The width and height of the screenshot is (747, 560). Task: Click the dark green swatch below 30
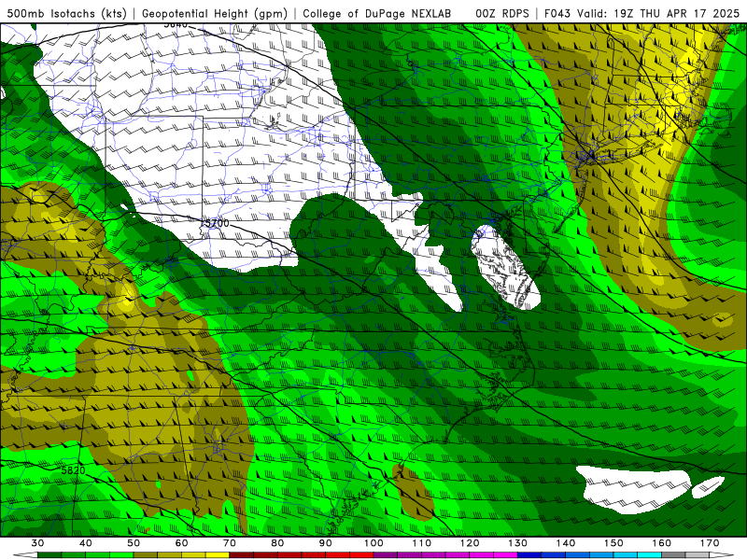[49, 555]
